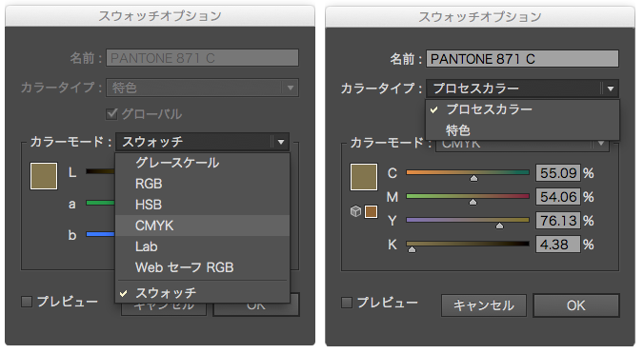
Task: Choose Web セーフ RGB option
Action: pos(203,267)
